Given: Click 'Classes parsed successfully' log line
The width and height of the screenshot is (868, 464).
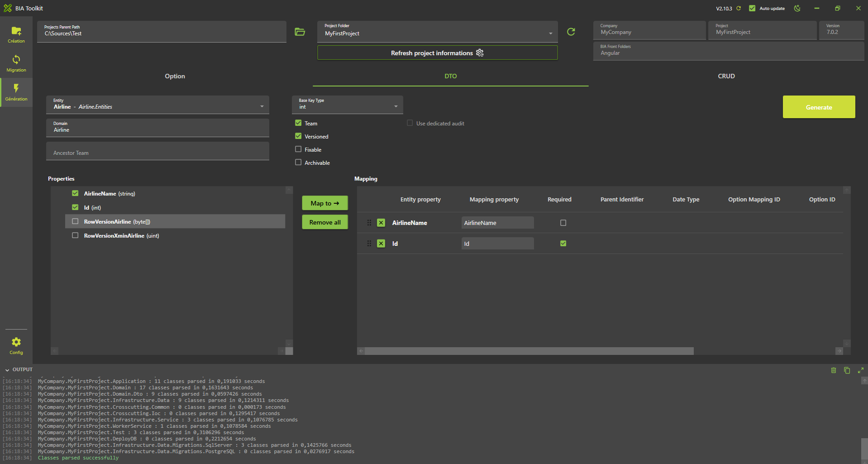Looking at the screenshot, I should point(78,458).
